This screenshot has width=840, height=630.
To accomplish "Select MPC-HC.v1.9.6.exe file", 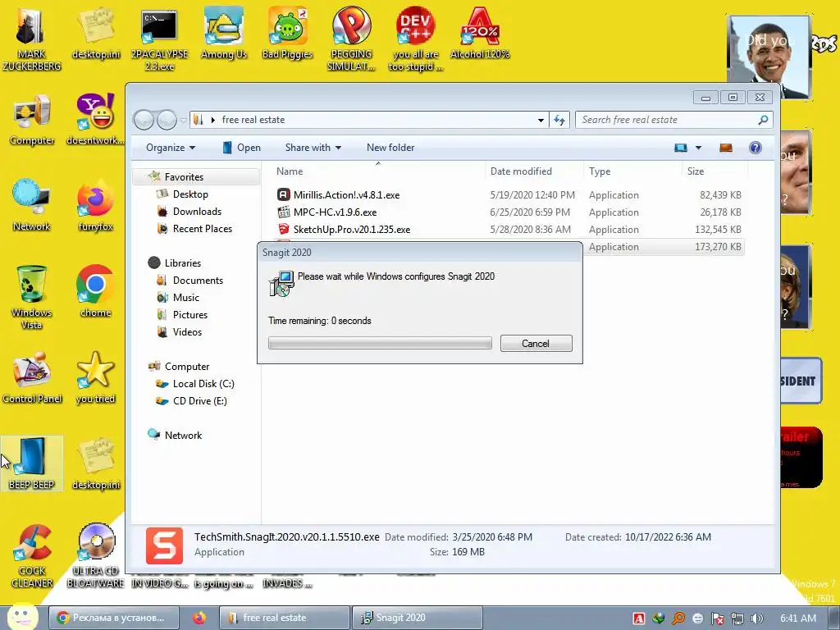I will pyautogui.click(x=509, y=212).
